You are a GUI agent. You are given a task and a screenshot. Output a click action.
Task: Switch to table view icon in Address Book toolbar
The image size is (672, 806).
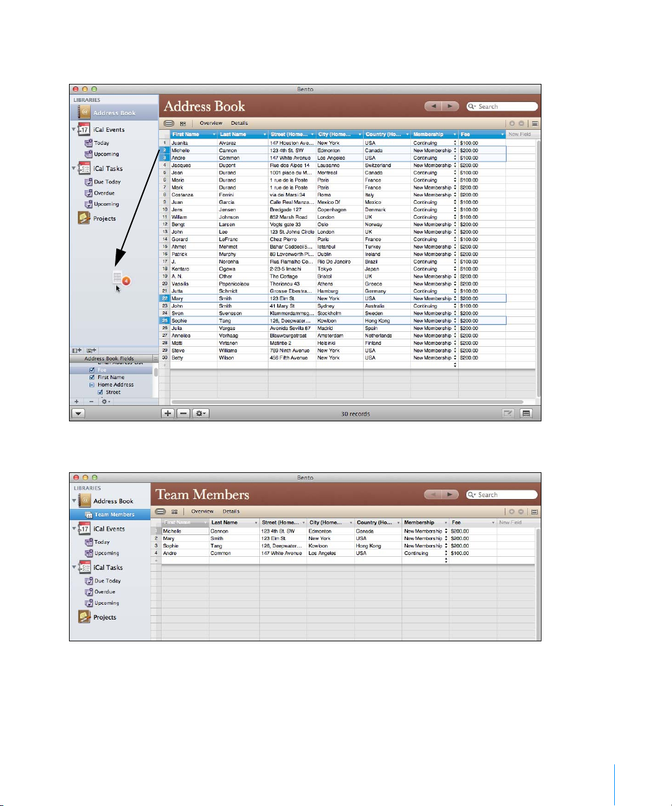168,123
